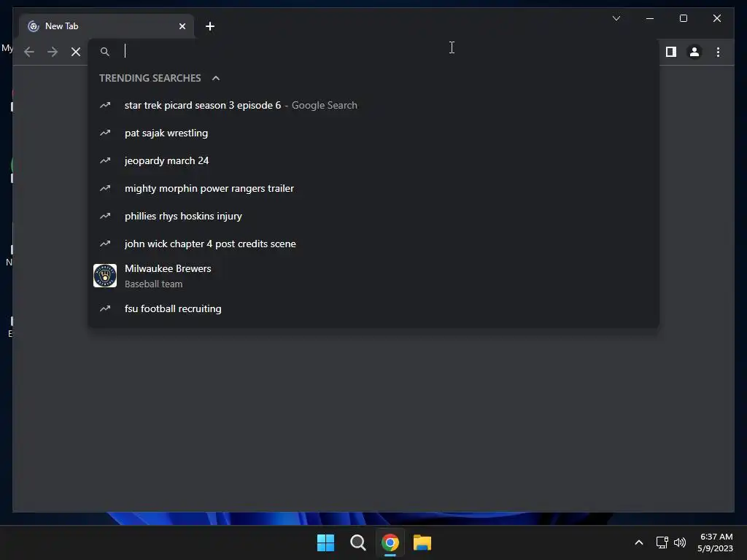The width and height of the screenshot is (747, 560).
Task: Open File Explorer from the taskbar
Action: click(x=422, y=542)
